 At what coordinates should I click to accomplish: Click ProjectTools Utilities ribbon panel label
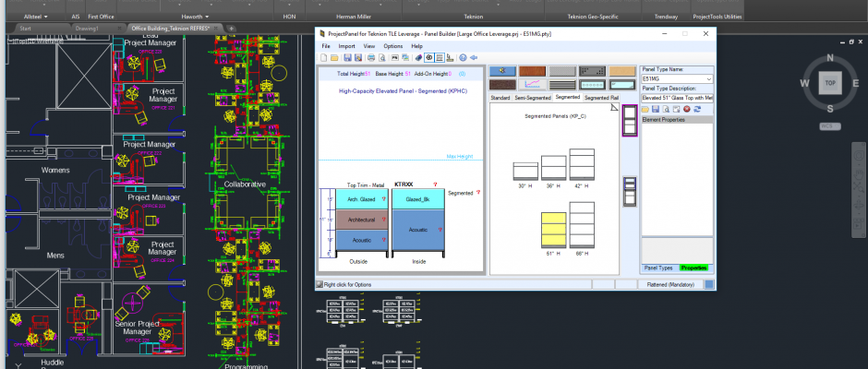pyautogui.click(x=718, y=17)
